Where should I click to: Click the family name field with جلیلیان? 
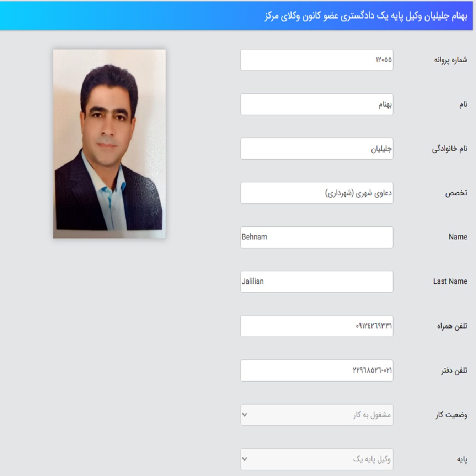(x=317, y=149)
